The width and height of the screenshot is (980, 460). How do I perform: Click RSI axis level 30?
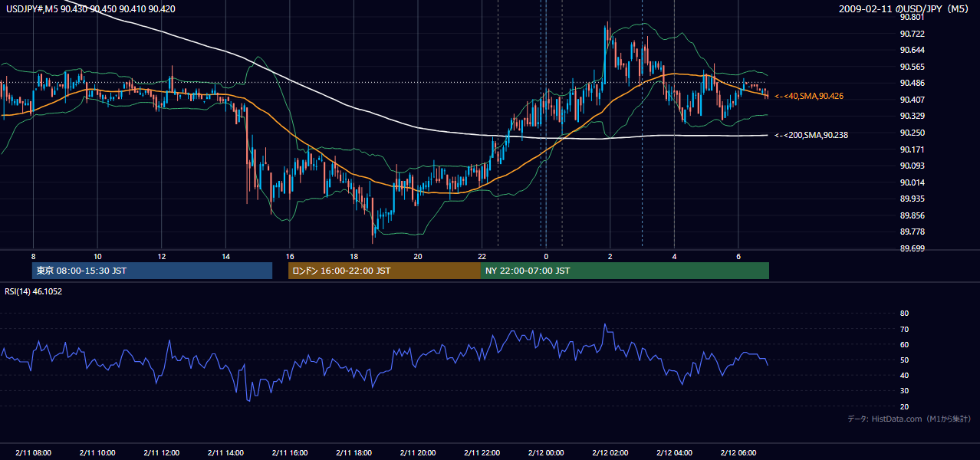(x=905, y=391)
